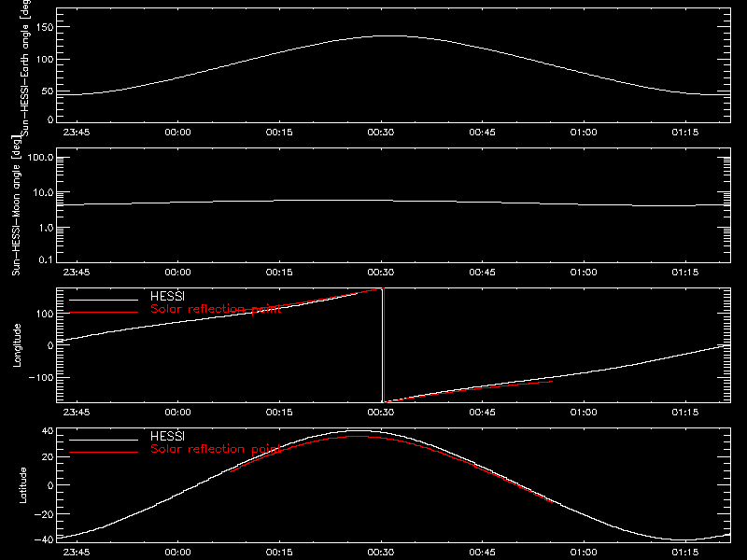Viewport: 747px width, 560px height.
Task: Click the Sun-HESSI-Moon angle [deg] axis title
Action: (16, 205)
